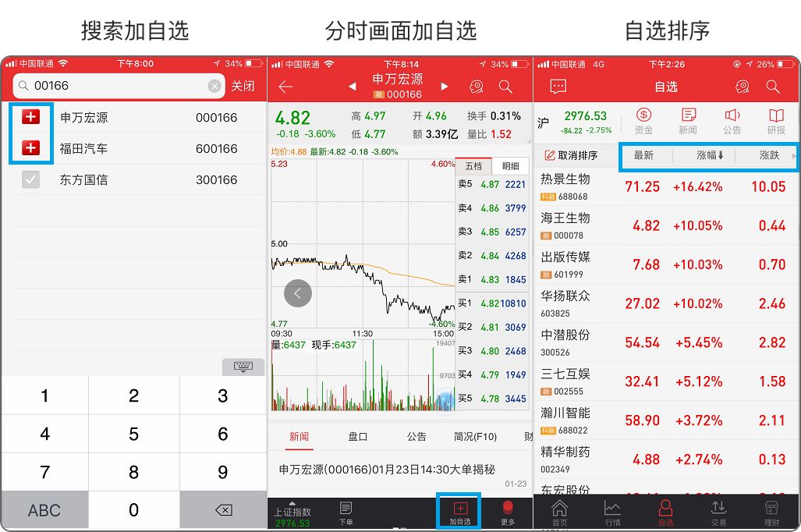
Task: Sort by the 涨跌 column header
Action: 769,155
